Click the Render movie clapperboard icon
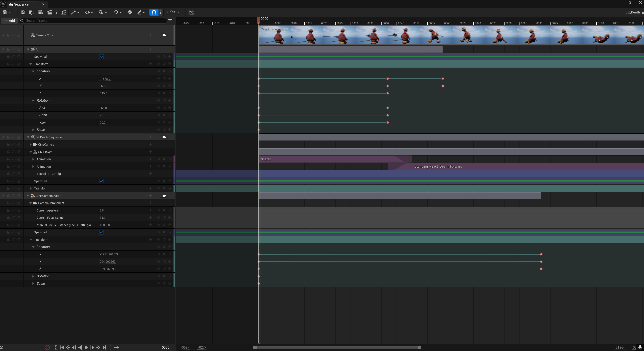 (x=50, y=12)
